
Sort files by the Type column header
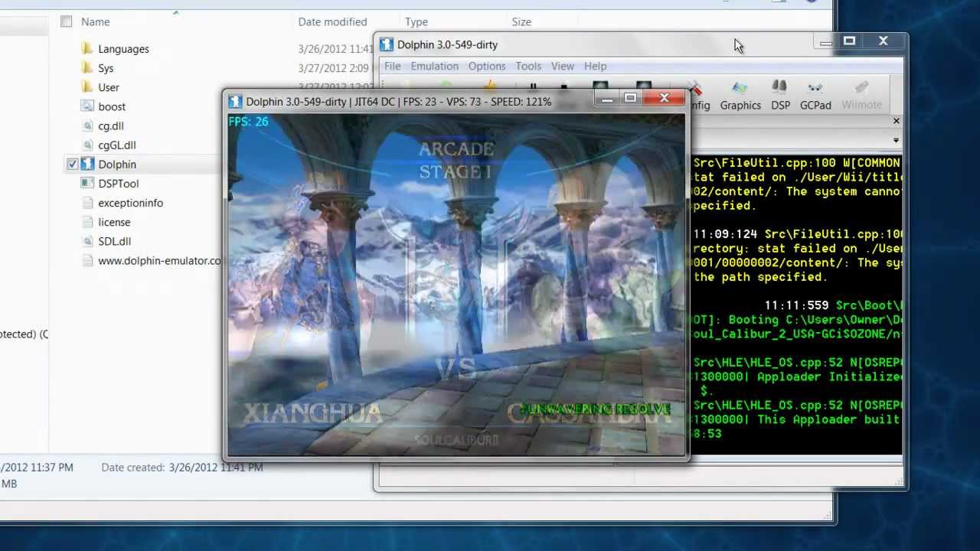pos(416,21)
